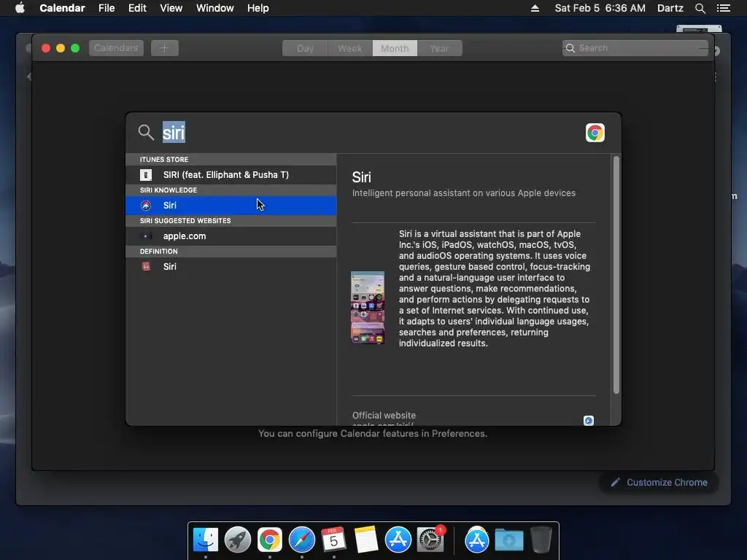Click the Dictionary icon beside Siri definition
747x560 pixels.
click(x=146, y=267)
